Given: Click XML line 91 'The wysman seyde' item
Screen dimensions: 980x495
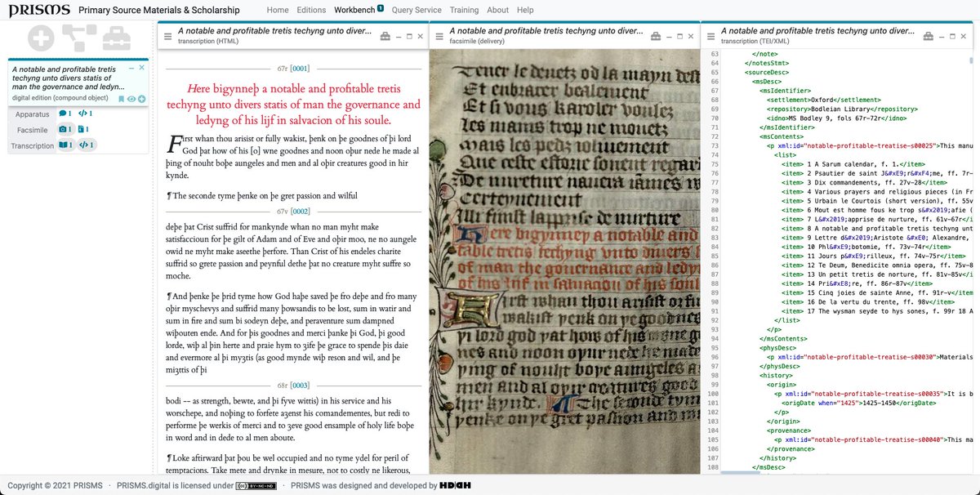Looking at the screenshot, I should [876, 311].
